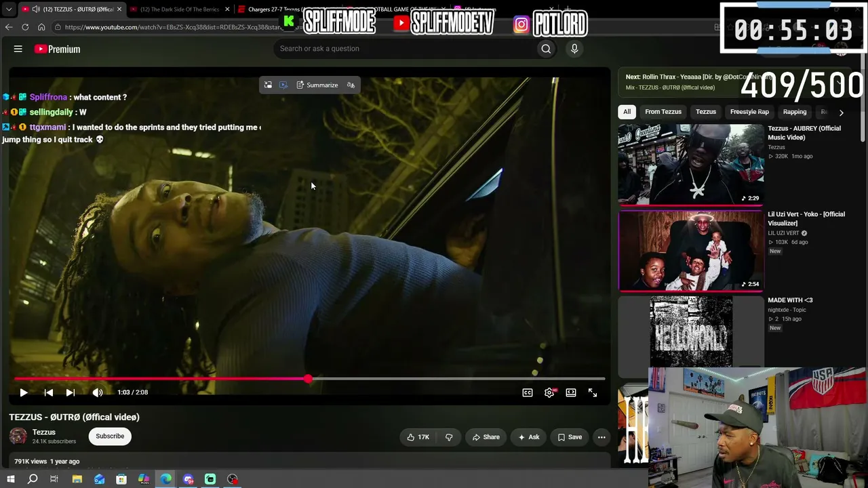The image size is (868, 488).
Task: Enter full screen video mode
Action: (x=593, y=392)
